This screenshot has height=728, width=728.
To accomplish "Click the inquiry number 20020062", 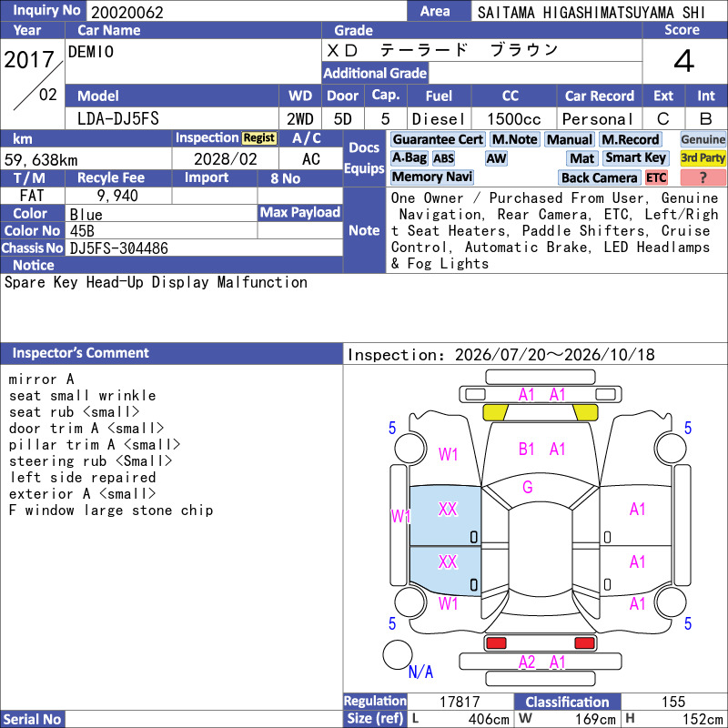I will coord(127,13).
